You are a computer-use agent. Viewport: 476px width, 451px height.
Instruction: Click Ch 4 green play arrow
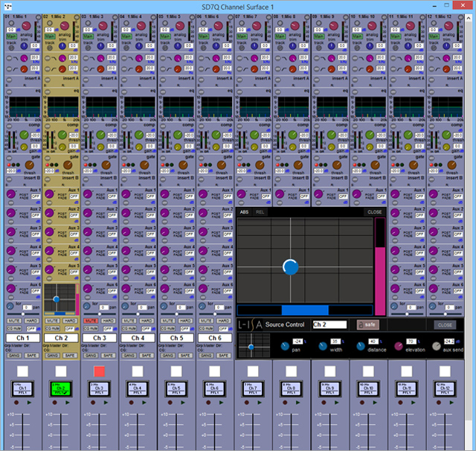click(144, 403)
